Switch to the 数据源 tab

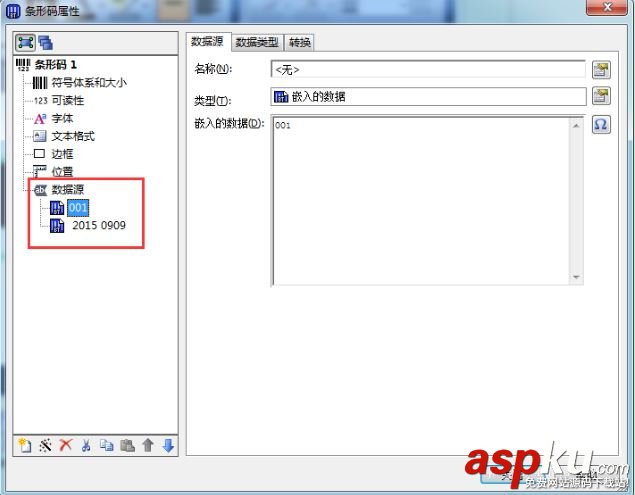click(208, 41)
